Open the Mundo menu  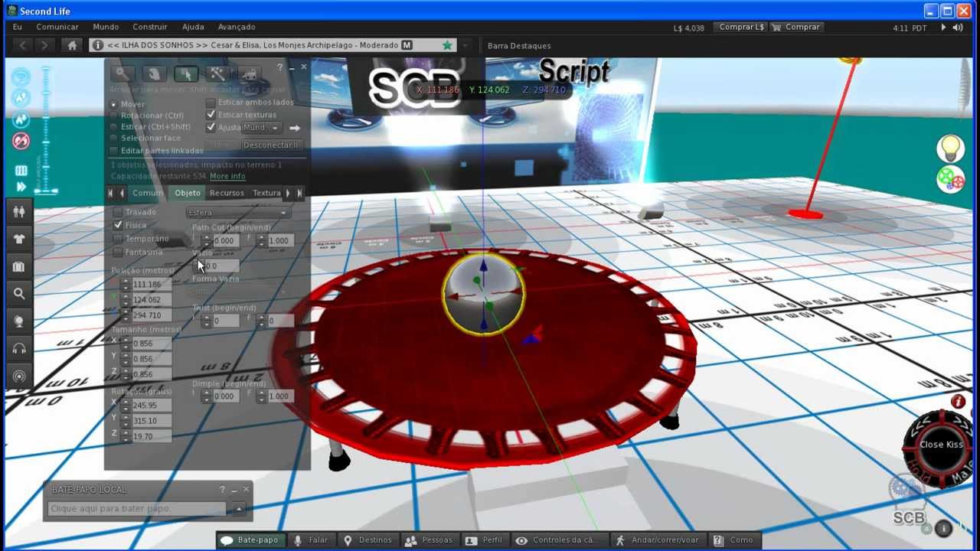click(x=106, y=27)
